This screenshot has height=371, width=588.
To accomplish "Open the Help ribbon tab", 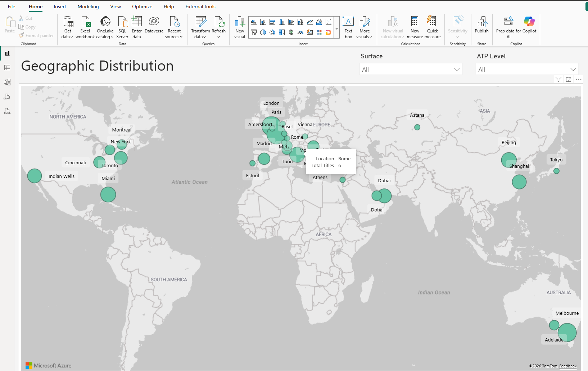I will click(169, 6).
